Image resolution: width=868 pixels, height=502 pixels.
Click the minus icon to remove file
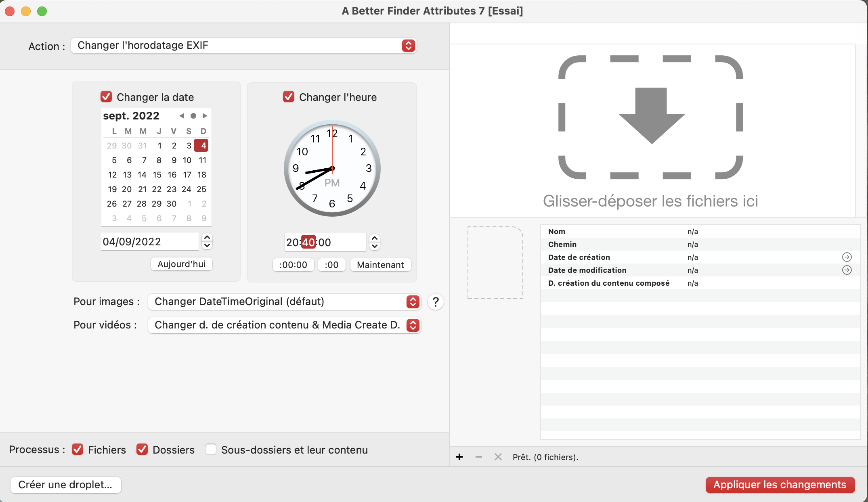click(x=479, y=457)
